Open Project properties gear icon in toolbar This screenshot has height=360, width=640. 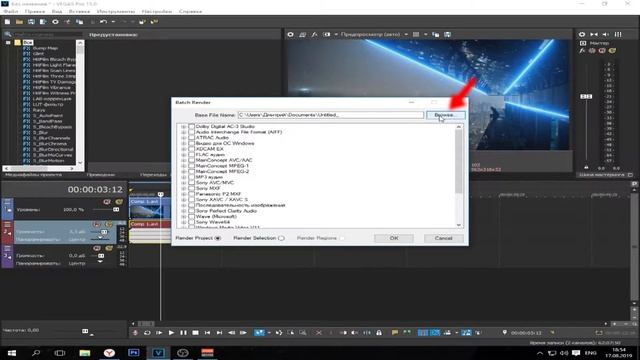[55, 22]
